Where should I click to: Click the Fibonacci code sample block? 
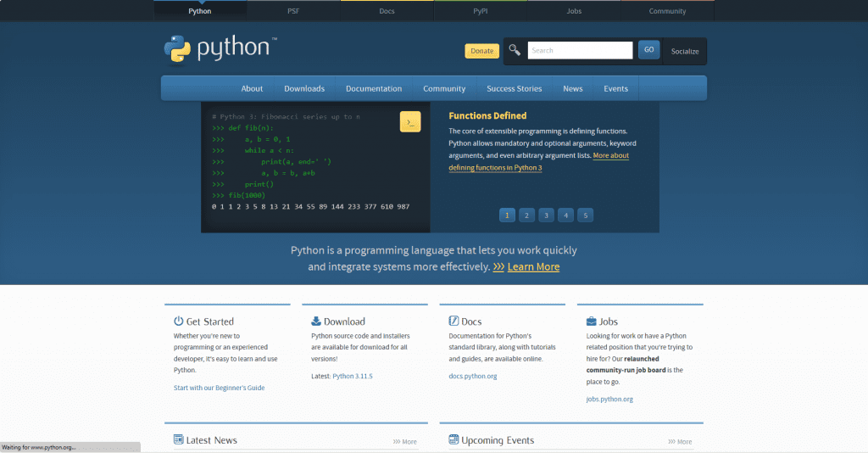coord(315,167)
